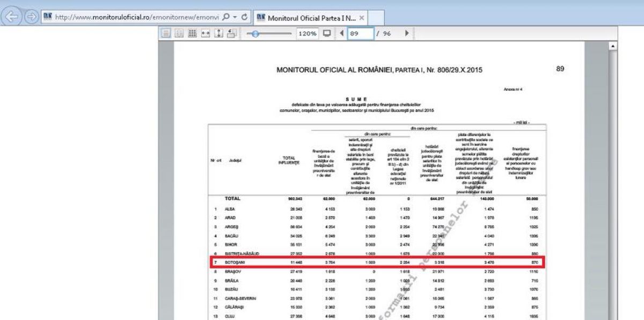The height and width of the screenshot is (320, 644).
Task: Refresh the page from address bar
Action: pos(244,17)
